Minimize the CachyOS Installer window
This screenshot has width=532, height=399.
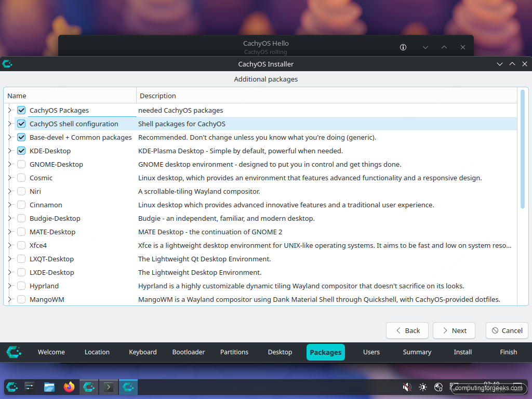[500, 64]
